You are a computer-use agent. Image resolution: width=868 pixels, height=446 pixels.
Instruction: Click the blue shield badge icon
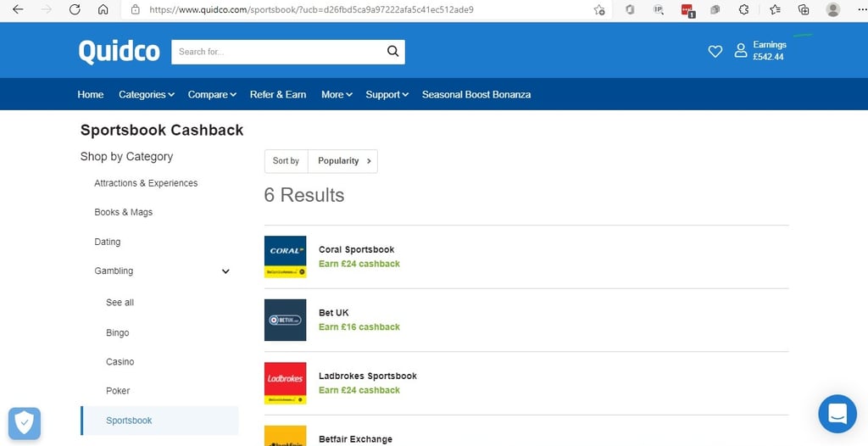point(25,424)
